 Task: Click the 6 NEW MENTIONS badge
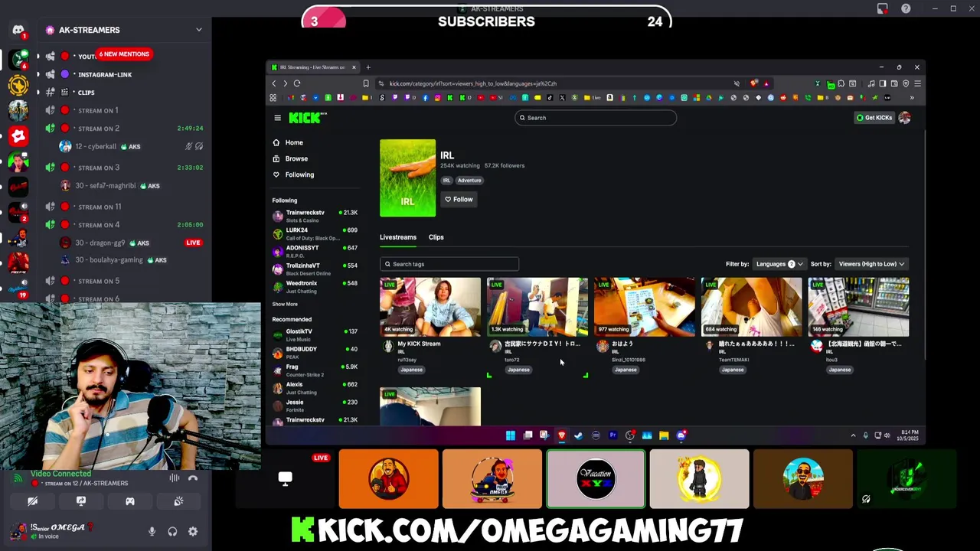pyautogui.click(x=124, y=54)
